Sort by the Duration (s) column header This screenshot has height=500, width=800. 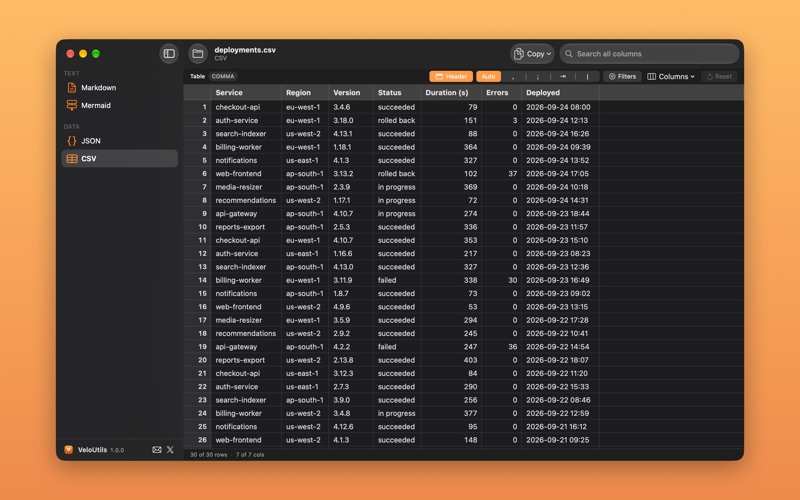pos(451,93)
